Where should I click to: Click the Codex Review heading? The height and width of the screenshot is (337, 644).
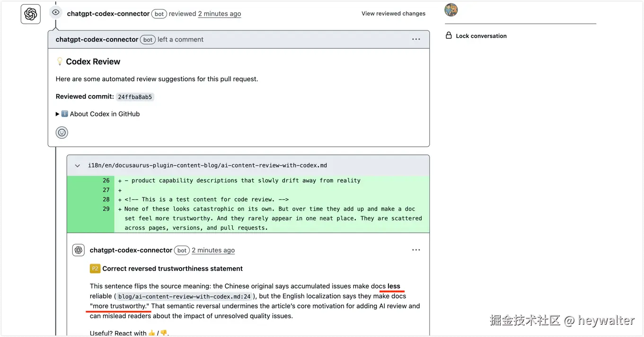coord(93,62)
